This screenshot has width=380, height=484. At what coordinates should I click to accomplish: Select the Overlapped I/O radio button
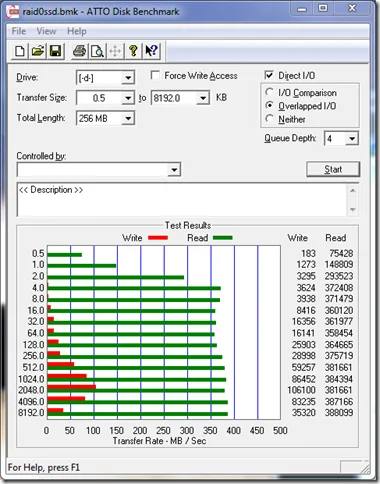point(269,105)
